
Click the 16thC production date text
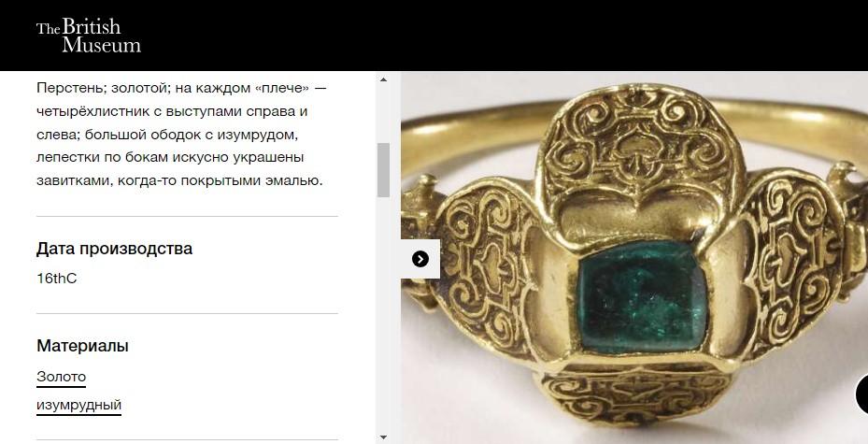pyautogui.click(x=56, y=279)
